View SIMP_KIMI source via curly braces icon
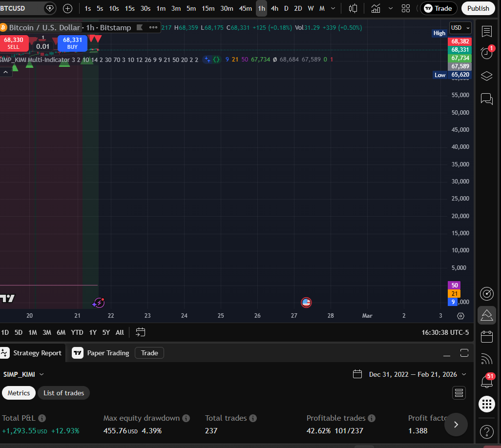This screenshot has height=448, width=501. point(217,60)
